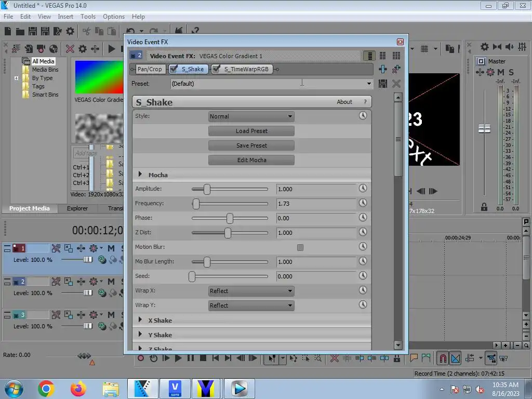Click the Load Preset button
Screen dimensions: 532x399
(x=251, y=131)
